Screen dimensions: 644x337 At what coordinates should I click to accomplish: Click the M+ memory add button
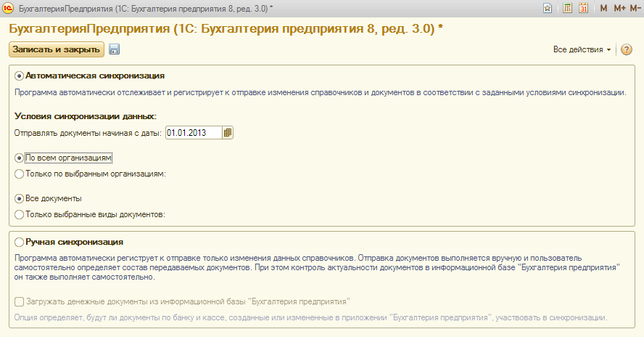pos(620,8)
